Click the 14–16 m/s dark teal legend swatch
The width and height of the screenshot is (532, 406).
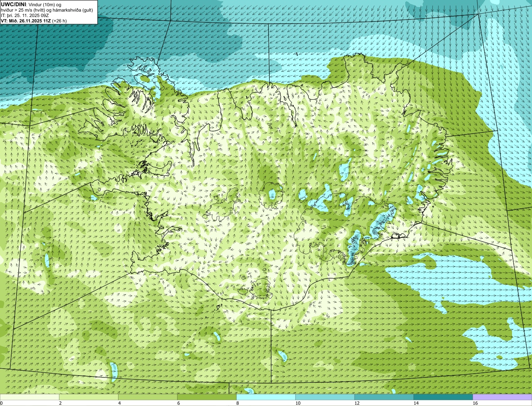[443, 397]
